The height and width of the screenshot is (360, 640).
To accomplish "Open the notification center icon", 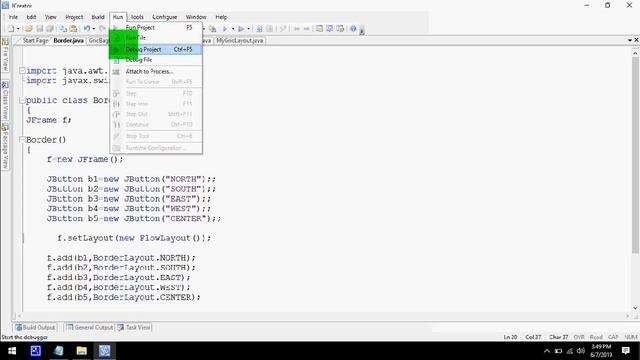I will click(626, 351).
